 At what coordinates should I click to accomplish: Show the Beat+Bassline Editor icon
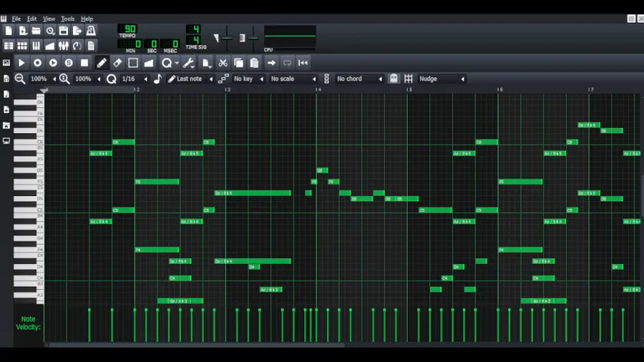tap(23, 46)
